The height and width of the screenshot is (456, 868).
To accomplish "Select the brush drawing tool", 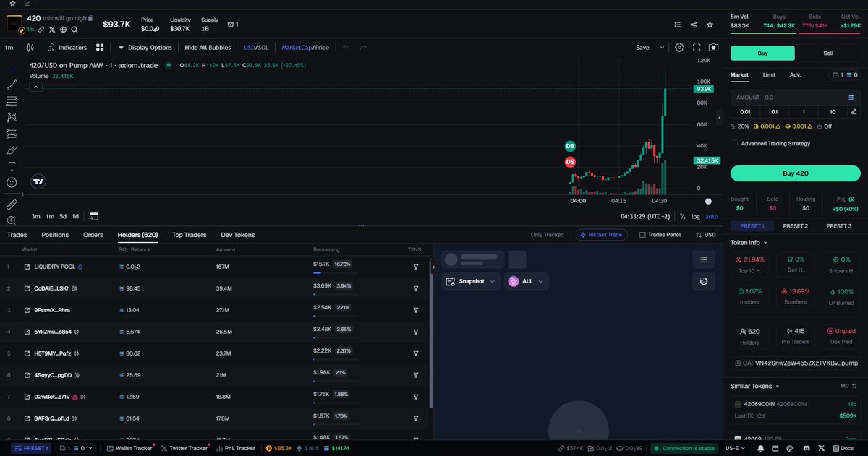I will (12, 150).
